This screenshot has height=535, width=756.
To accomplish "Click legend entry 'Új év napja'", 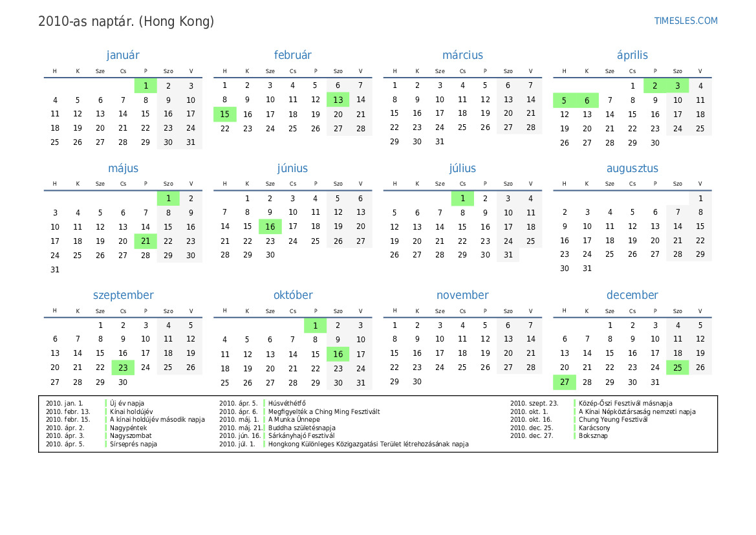I will pos(127,403).
